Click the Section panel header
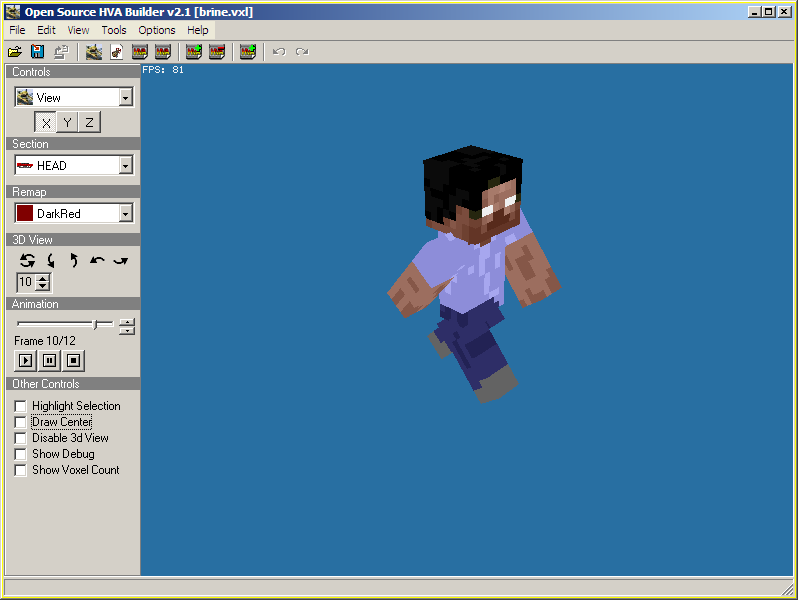Screen dimensions: 798x600 coord(73,144)
